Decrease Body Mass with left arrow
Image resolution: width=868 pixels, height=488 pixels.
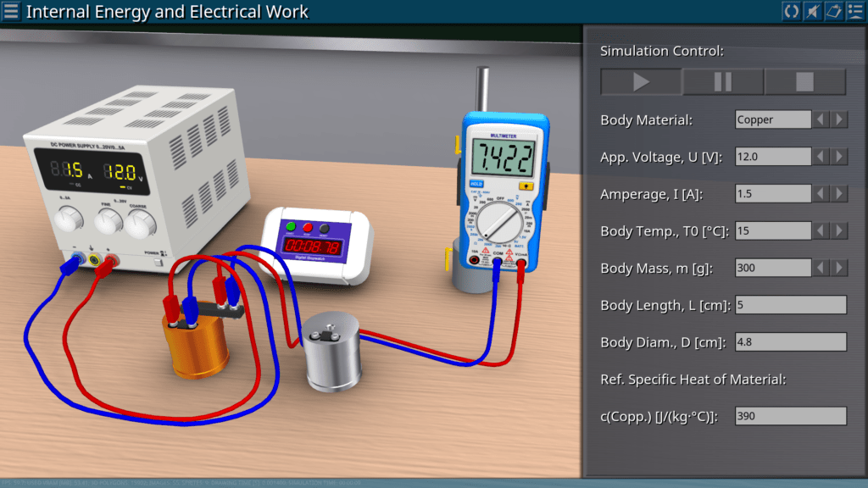pyautogui.click(x=821, y=268)
